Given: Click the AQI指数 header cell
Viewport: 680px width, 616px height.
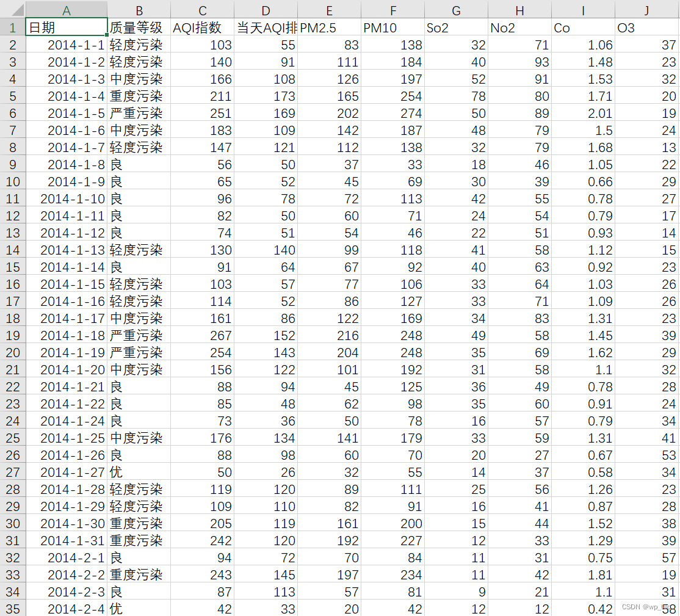Looking at the screenshot, I should pos(202,27).
